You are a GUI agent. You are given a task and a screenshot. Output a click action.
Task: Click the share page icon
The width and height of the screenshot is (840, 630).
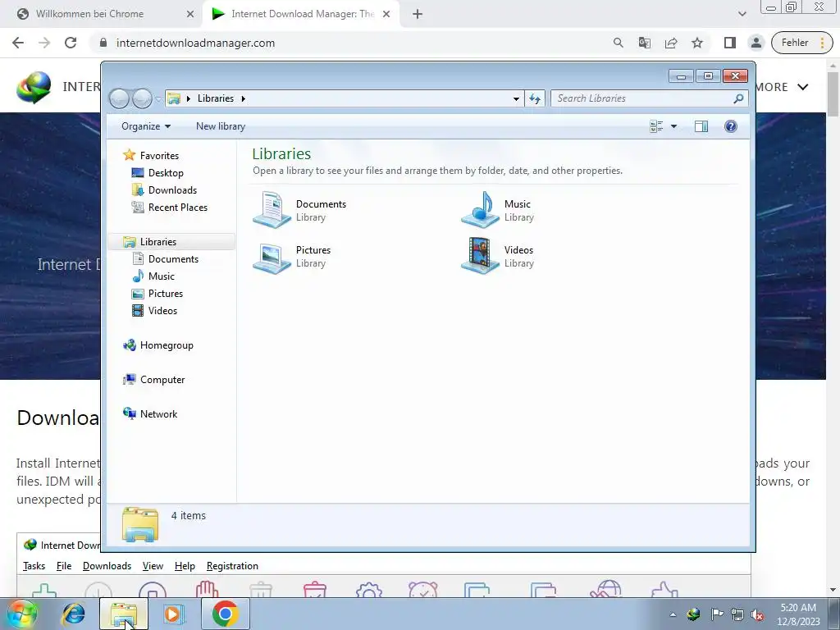(x=671, y=43)
